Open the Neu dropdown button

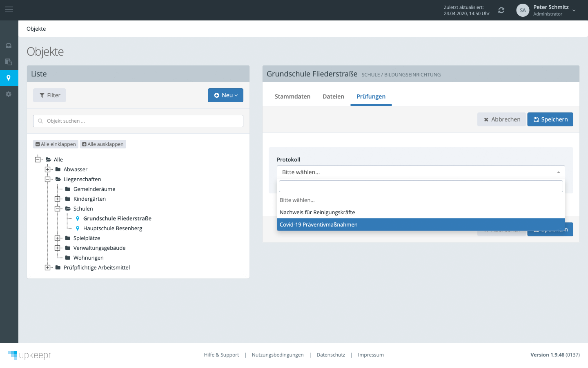coord(225,95)
